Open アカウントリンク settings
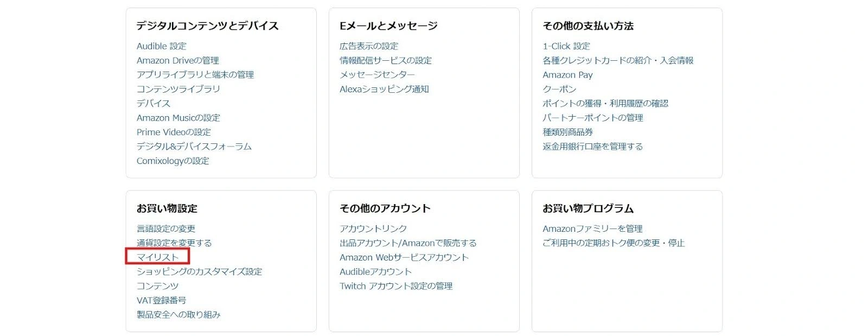 click(373, 229)
